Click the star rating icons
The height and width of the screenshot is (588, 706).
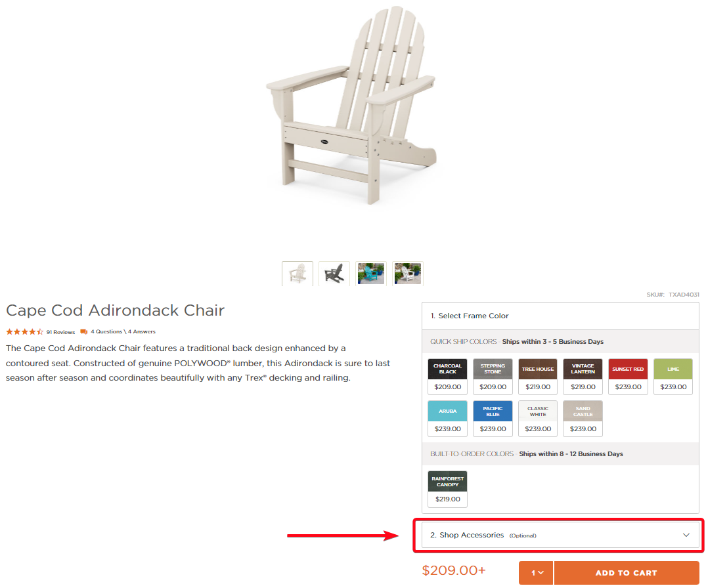24,331
